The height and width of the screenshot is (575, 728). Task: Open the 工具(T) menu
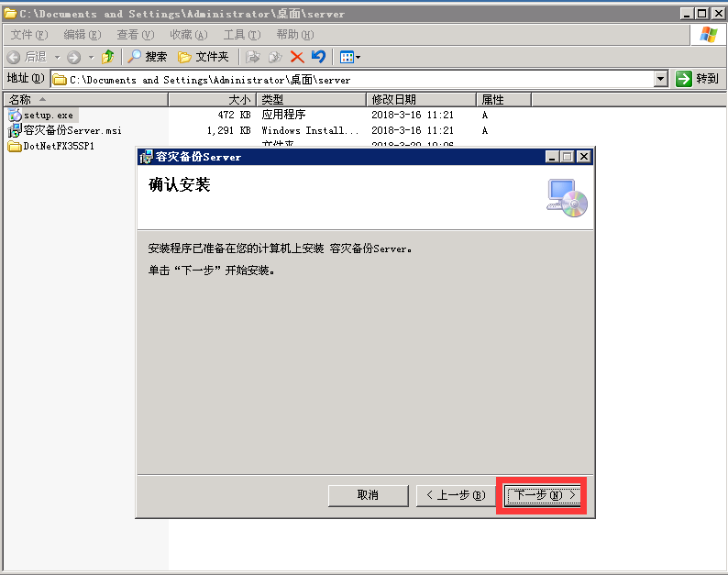[x=241, y=35]
